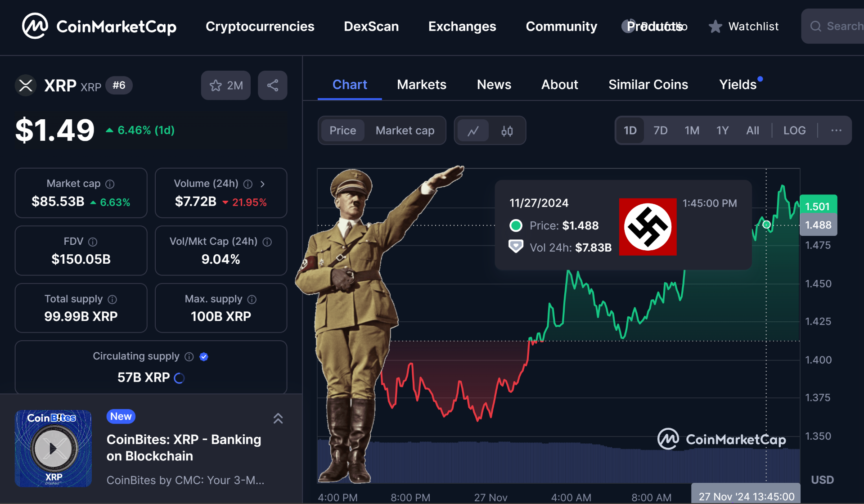Open the Markets tab
The width and height of the screenshot is (864, 504).
(422, 85)
